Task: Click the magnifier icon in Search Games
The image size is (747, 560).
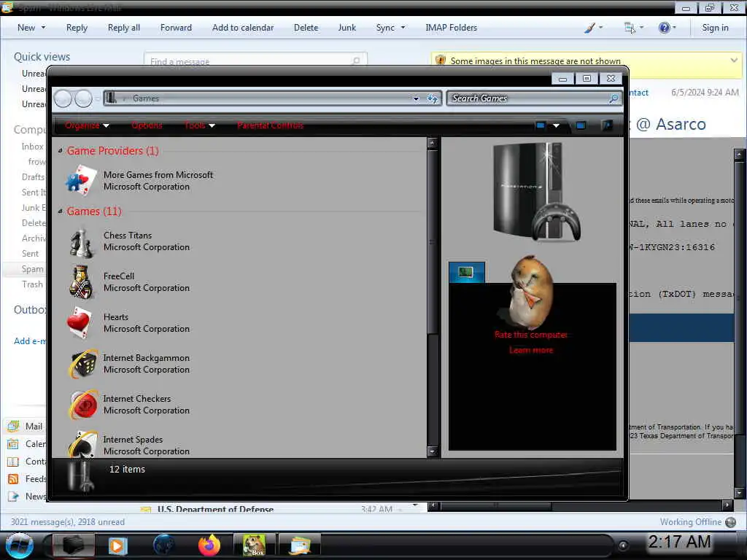Action: [x=614, y=98]
